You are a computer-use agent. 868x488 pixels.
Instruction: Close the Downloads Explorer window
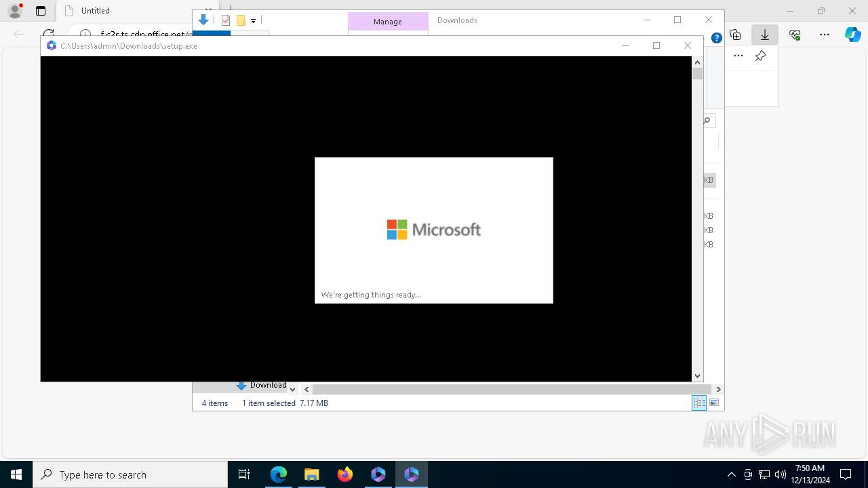[709, 20]
